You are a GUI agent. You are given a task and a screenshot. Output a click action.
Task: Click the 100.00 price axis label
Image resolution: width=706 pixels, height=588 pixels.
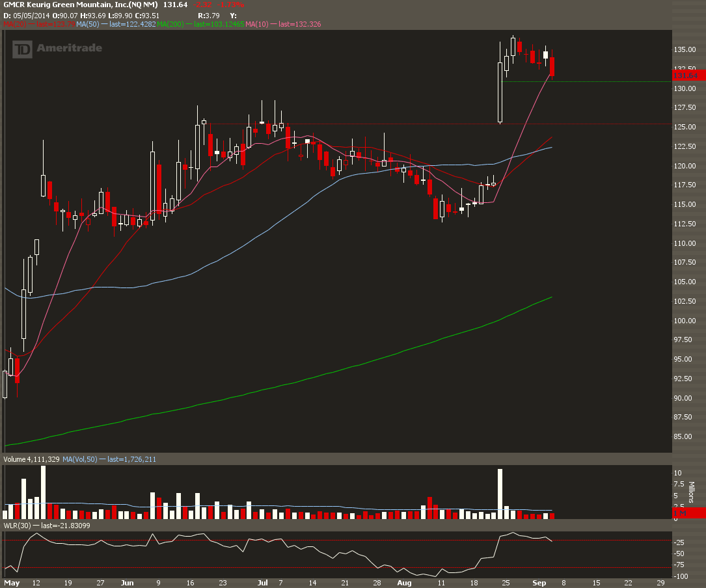click(x=685, y=321)
